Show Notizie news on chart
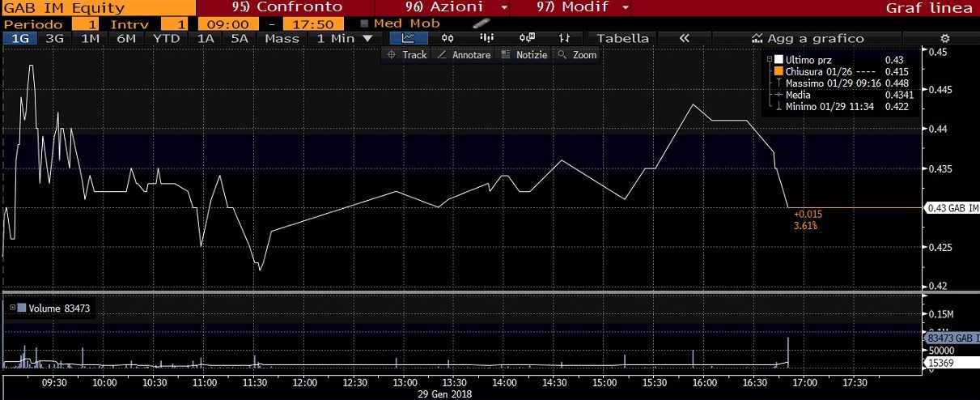This screenshot has width=980, height=400. [x=524, y=55]
